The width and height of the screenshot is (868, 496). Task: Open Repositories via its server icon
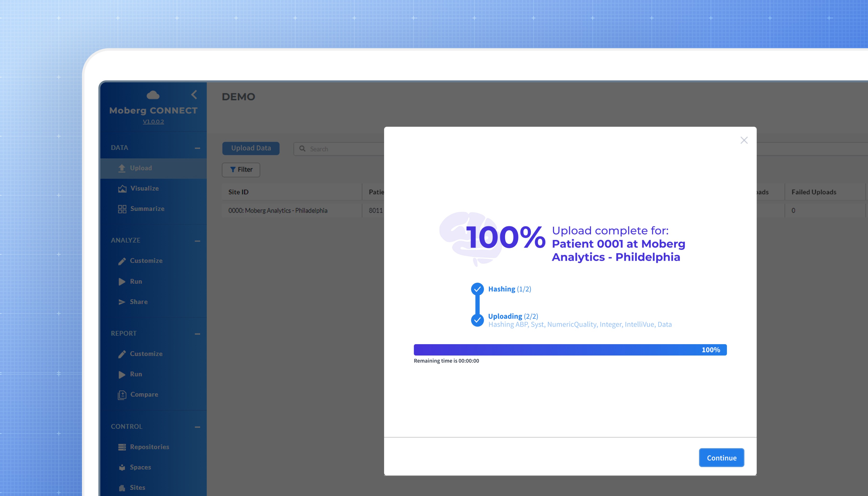point(122,447)
